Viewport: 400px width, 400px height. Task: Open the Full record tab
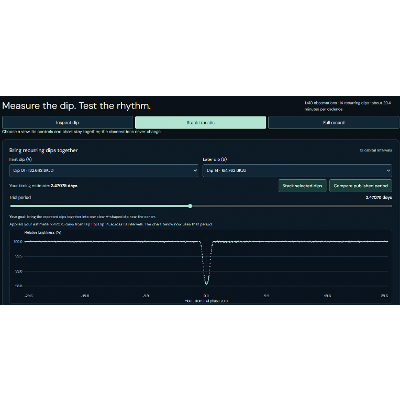pyautogui.click(x=334, y=123)
